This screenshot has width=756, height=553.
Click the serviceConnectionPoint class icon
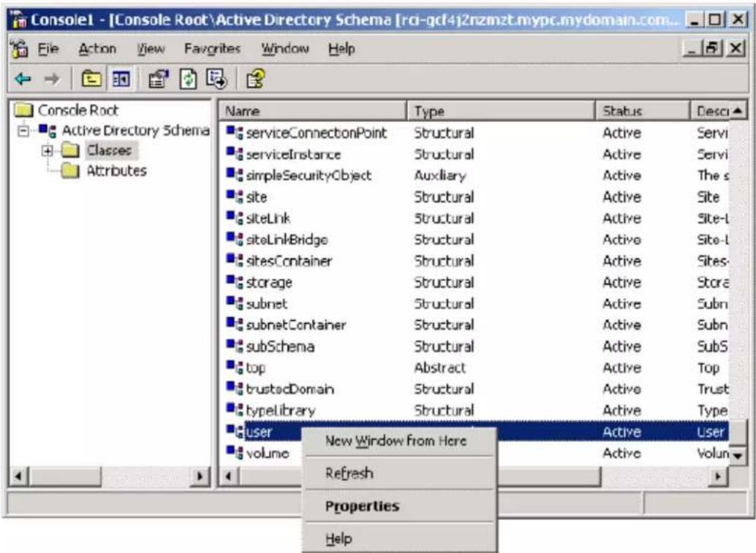point(235,132)
